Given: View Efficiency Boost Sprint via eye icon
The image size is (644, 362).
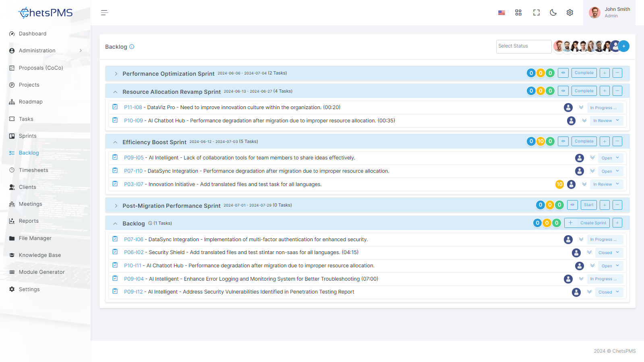Looking at the screenshot, I should coord(563,141).
